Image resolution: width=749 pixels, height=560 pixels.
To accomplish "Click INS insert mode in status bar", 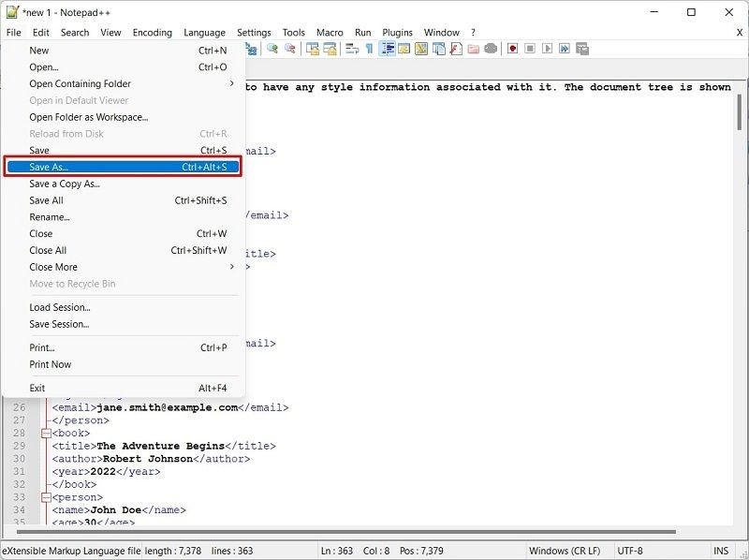I will 721,551.
